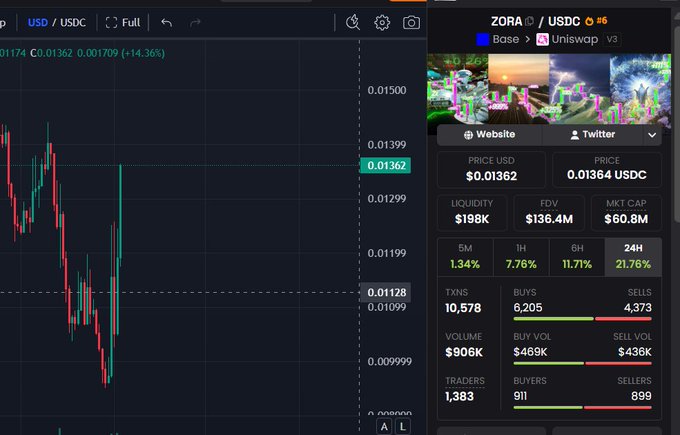Click the TRADERS 1,383 value
This screenshot has height=435, width=680.
459,396
